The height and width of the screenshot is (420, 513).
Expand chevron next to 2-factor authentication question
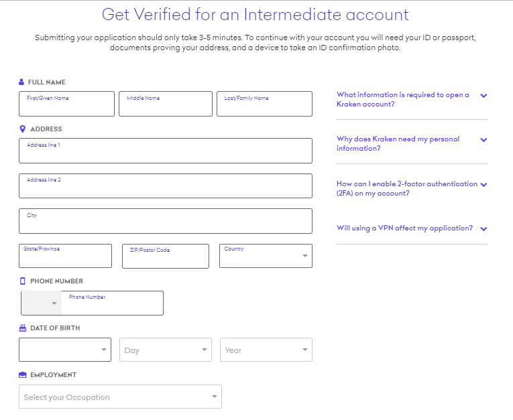point(483,185)
